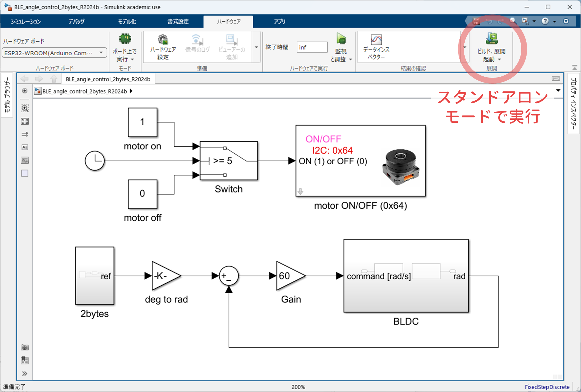
Task: Open the Apps ribbon tab
Action: click(x=279, y=21)
